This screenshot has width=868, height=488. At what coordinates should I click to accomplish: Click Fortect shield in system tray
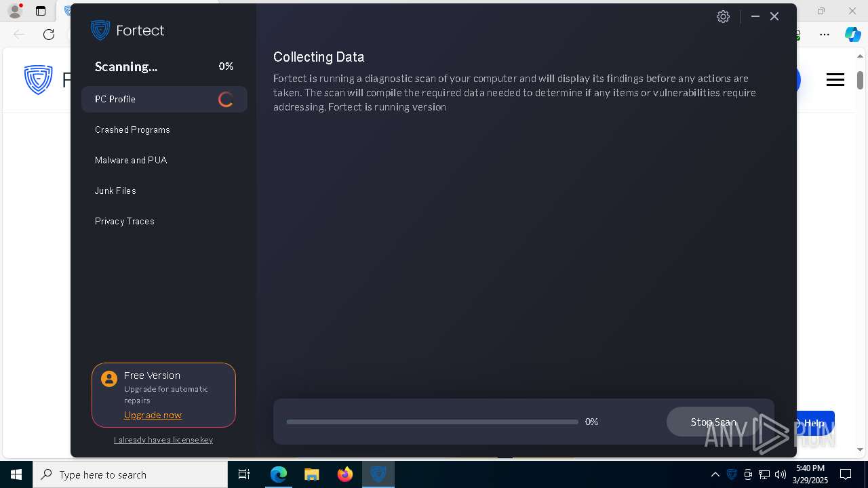732,474
